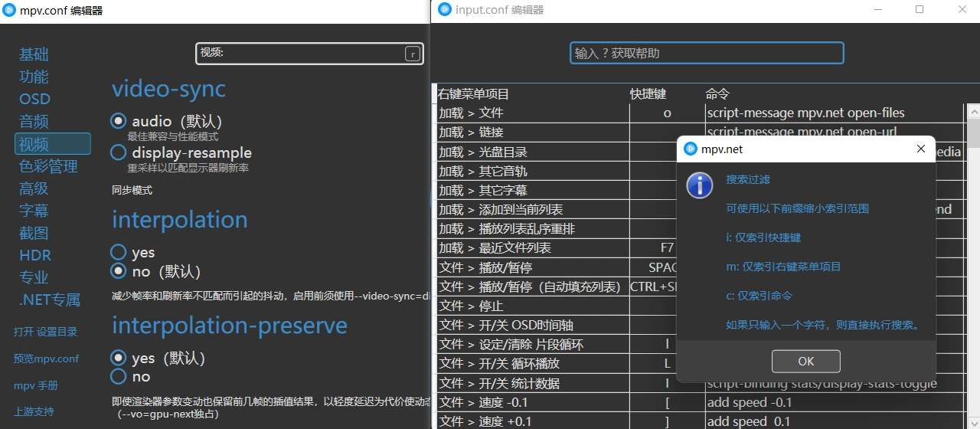Viewport: 980px width, 429px height.
Task: Click the 快捷键 column header
Action: (x=648, y=93)
